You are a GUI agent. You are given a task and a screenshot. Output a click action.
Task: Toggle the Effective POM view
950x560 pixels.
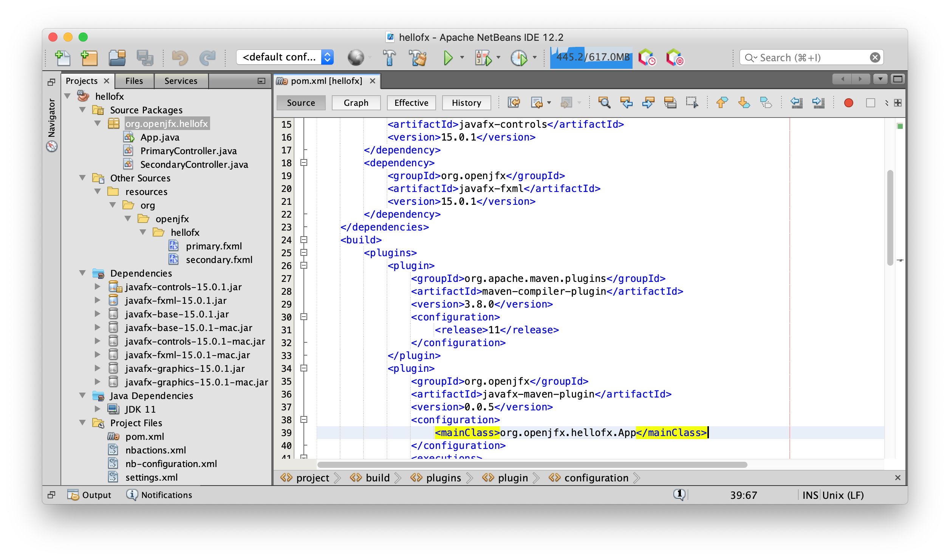point(411,103)
